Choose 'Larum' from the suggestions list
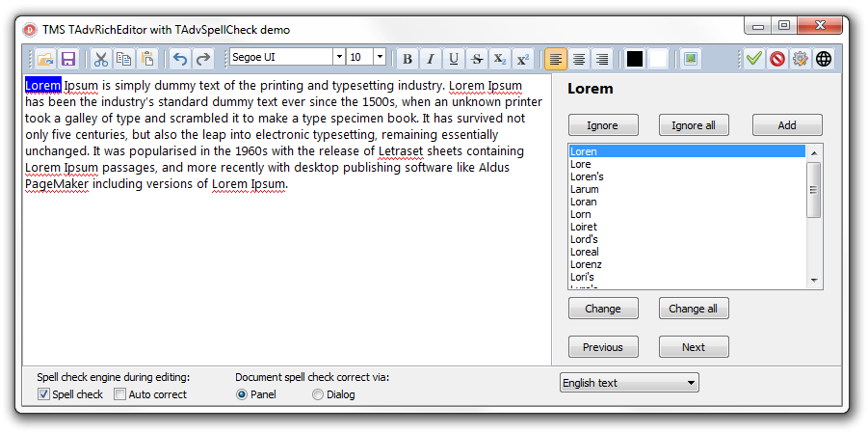The image size is (868, 433). pos(584,189)
